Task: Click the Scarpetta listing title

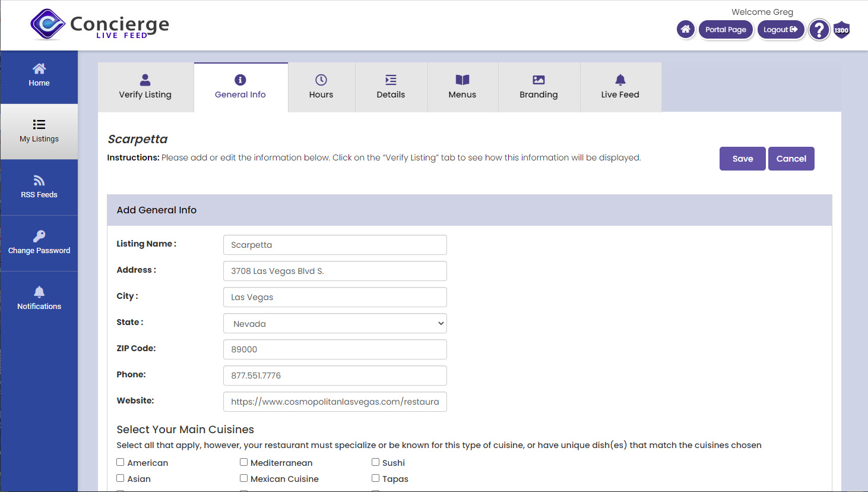Action: pyautogui.click(x=138, y=139)
